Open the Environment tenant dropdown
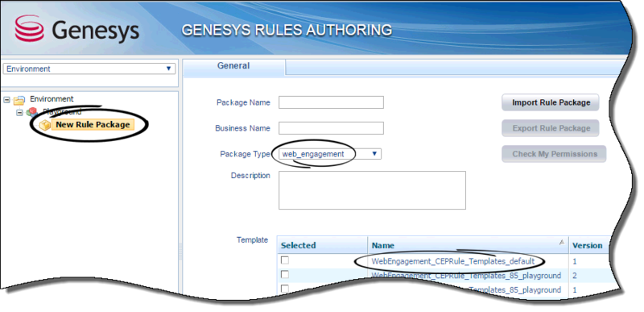This screenshot has width=644, height=312. [x=89, y=69]
